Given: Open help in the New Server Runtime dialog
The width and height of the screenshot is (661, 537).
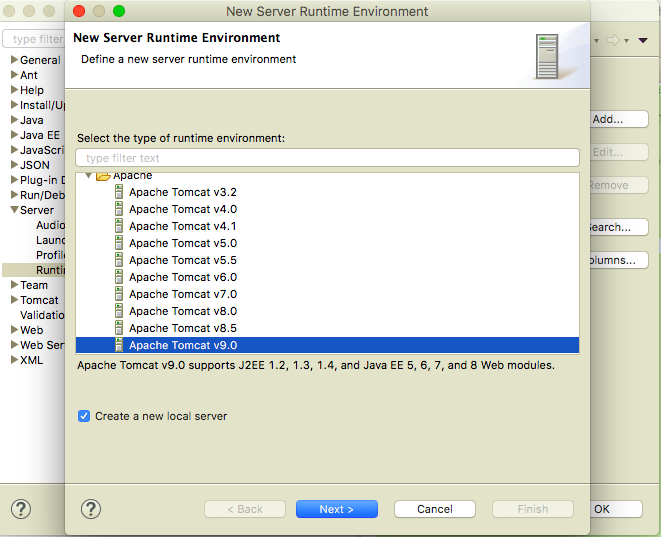Looking at the screenshot, I should [91, 509].
